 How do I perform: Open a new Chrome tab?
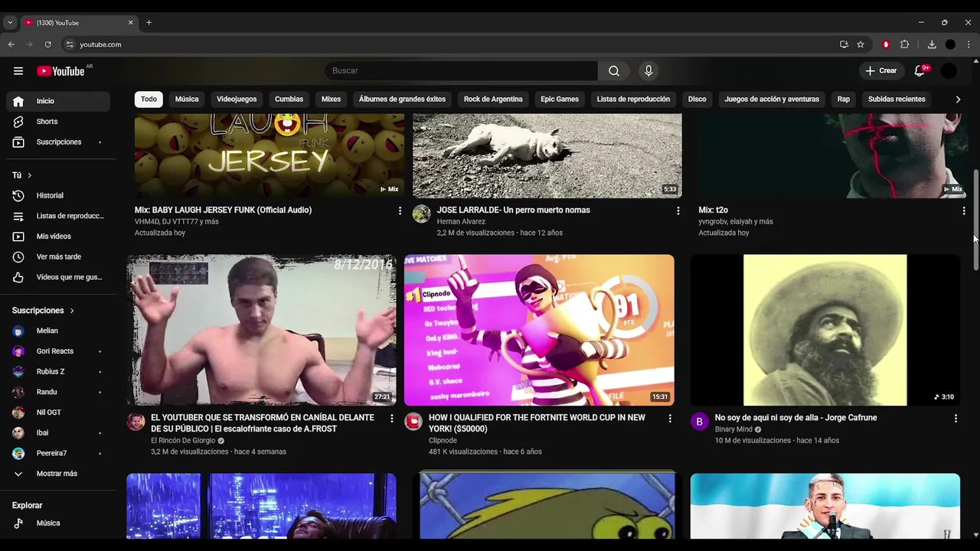tap(149, 23)
